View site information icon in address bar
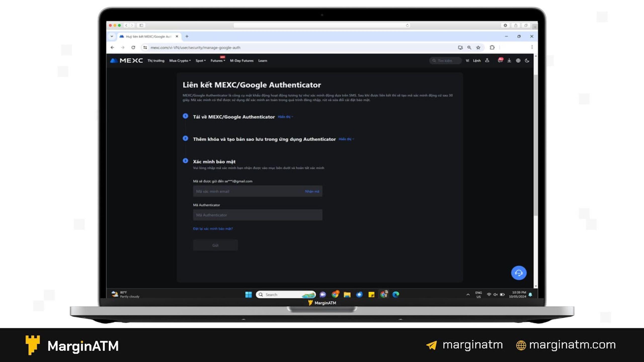 pyautogui.click(x=145, y=48)
